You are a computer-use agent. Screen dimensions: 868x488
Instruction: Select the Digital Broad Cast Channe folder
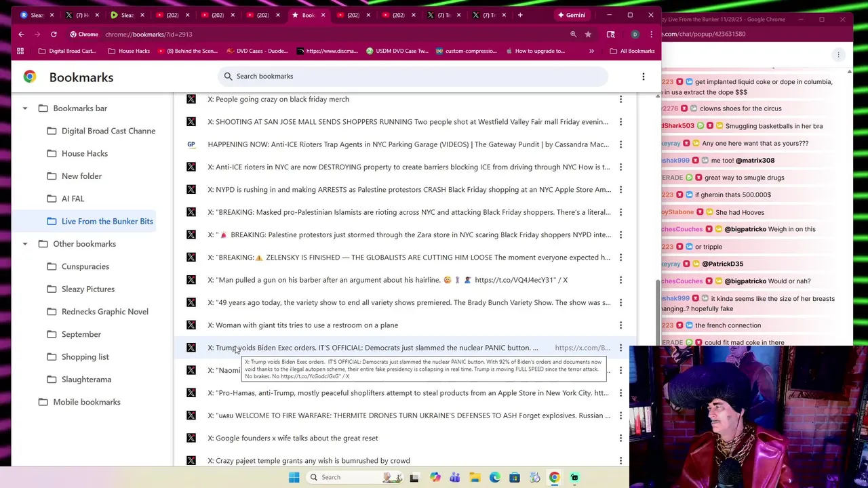(101, 131)
